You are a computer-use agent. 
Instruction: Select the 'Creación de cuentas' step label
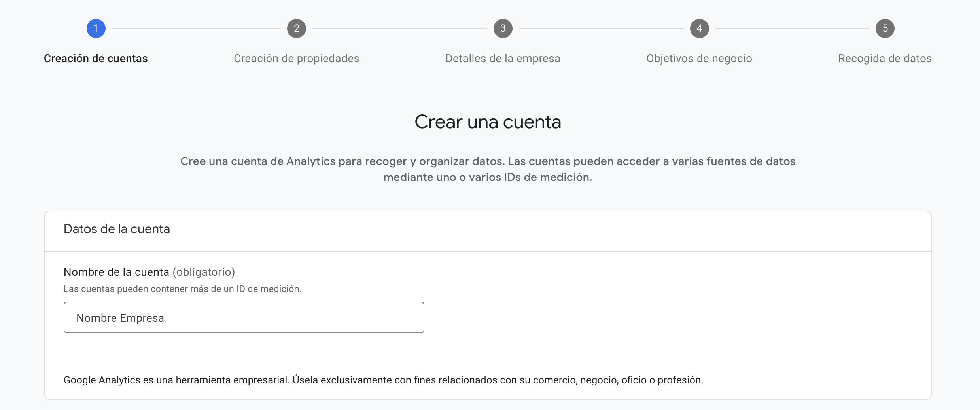pos(96,58)
